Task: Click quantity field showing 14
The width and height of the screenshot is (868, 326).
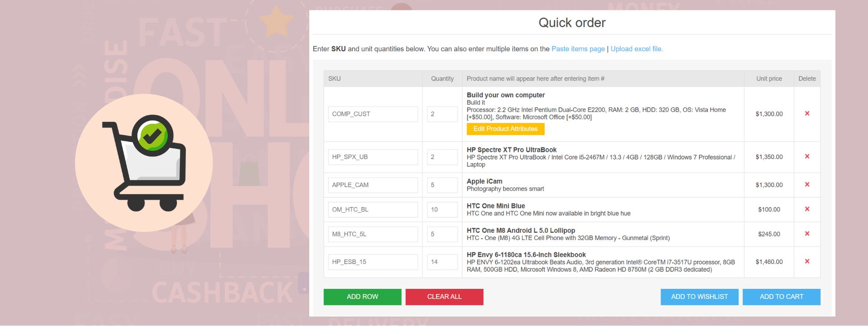Action: tap(442, 262)
